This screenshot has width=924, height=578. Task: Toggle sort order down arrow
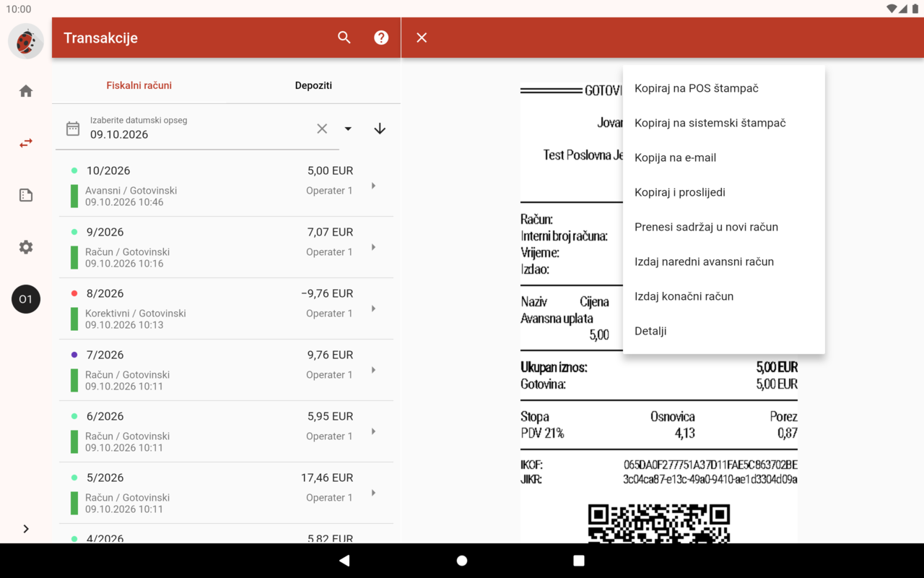[x=380, y=129]
